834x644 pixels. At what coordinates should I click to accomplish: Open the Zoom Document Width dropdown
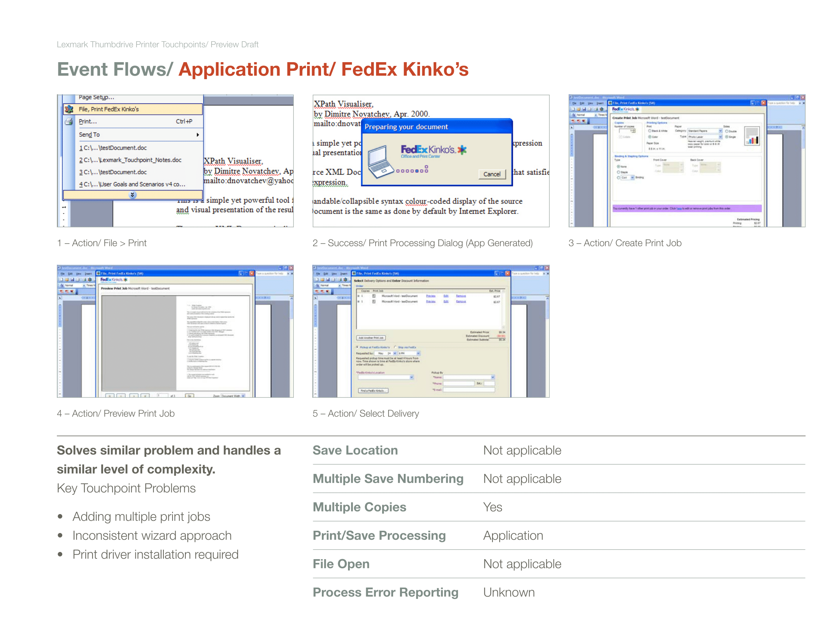point(233,396)
